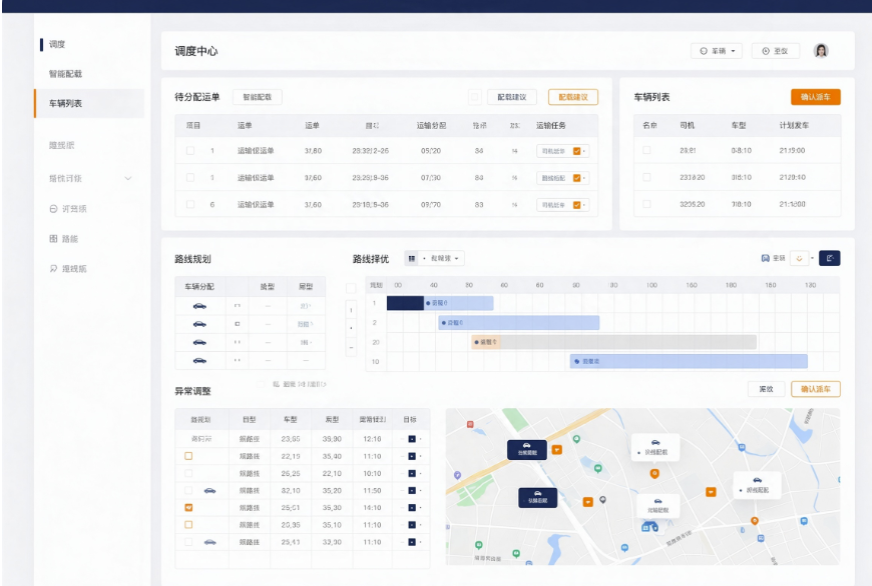Click the car icon in the 33,30 row

[x=210, y=542]
